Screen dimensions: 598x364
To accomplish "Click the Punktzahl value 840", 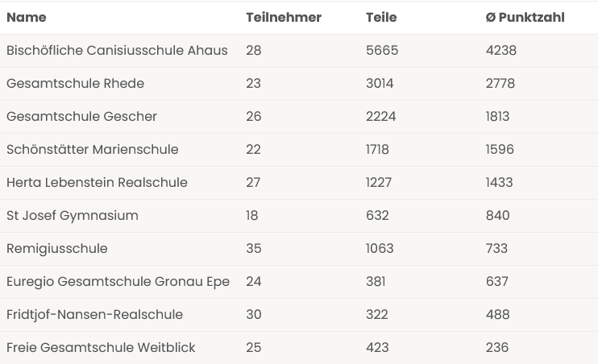I will click(x=497, y=216).
